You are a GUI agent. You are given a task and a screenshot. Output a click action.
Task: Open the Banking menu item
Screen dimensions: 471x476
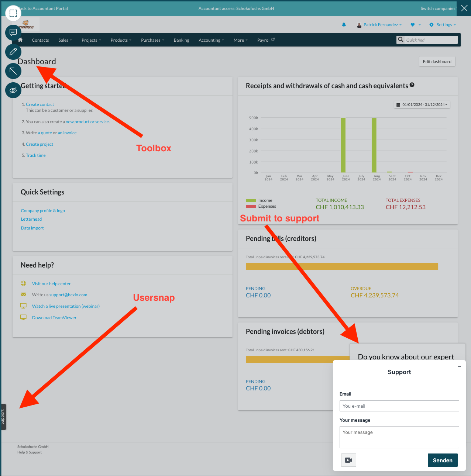(181, 40)
